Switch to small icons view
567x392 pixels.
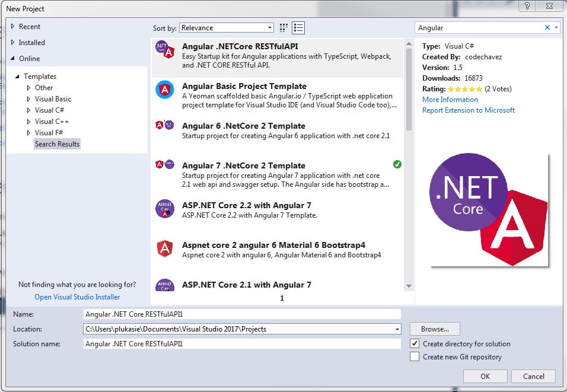pyautogui.click(x=283, y=28)
